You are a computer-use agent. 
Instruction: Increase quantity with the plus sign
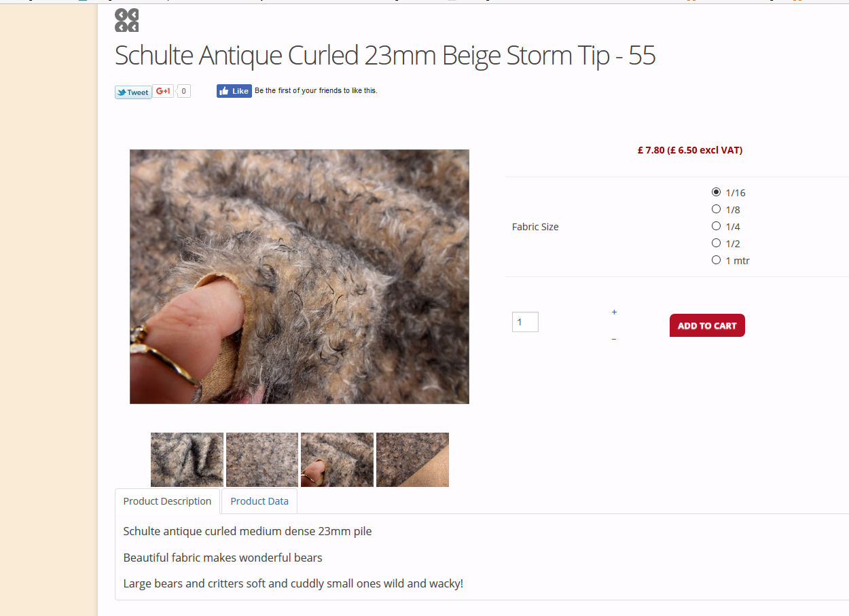[614, 312]
